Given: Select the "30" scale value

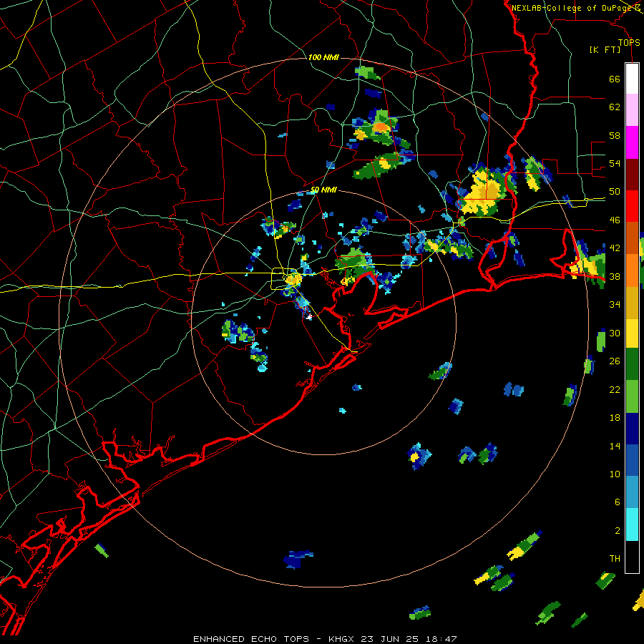Looking at the screenshot, I should [615, 333].
